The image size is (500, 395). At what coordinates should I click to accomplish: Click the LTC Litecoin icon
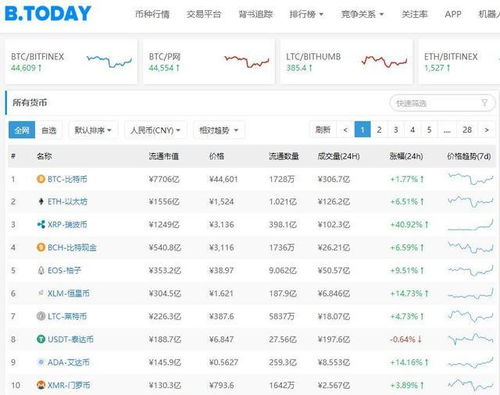point(41,316)
